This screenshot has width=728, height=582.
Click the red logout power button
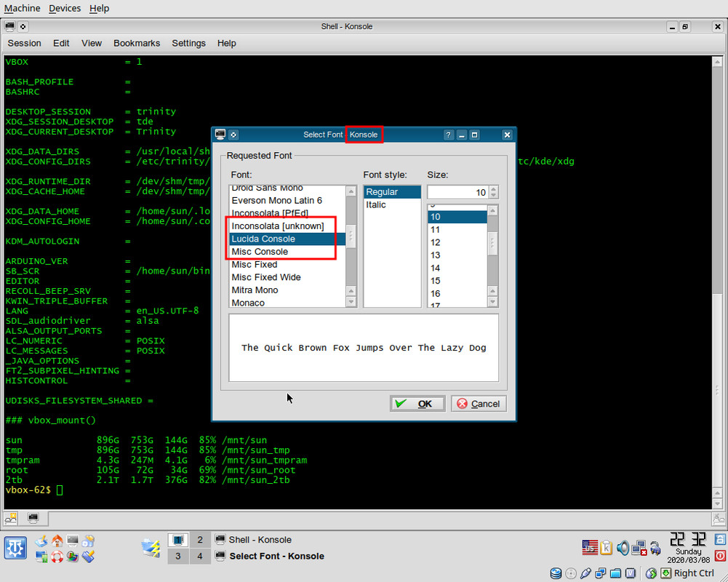720,556
